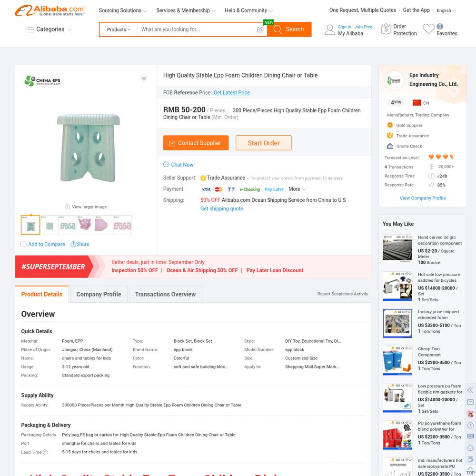Viewport: 476px width, 476px height.
Task: Click the Get Latest Price link
Action: (232, 93)
